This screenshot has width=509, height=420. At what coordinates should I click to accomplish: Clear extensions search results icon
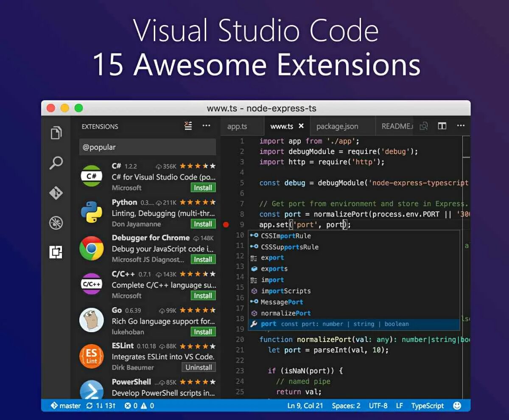point(188,126)
